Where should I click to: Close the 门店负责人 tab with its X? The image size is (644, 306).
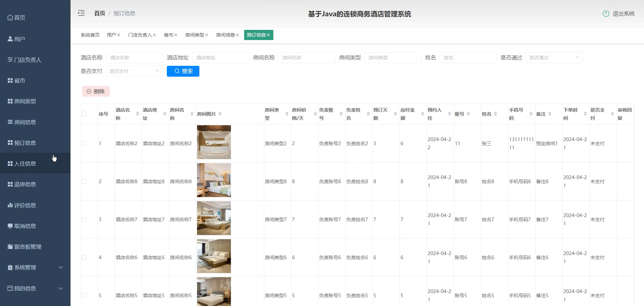tap(154, 35)
